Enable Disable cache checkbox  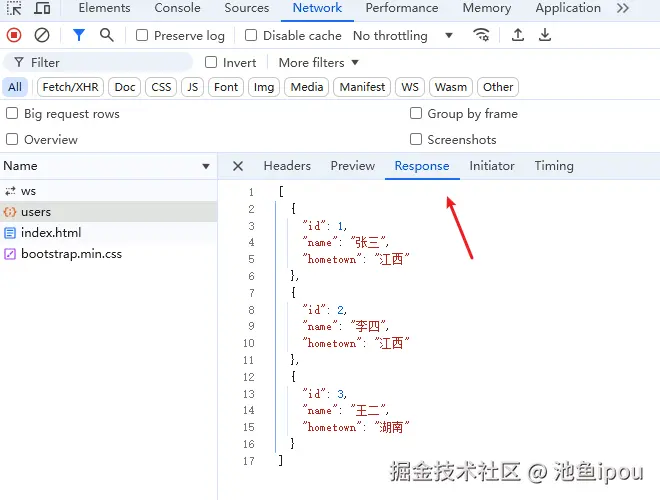tap(251, 35)
